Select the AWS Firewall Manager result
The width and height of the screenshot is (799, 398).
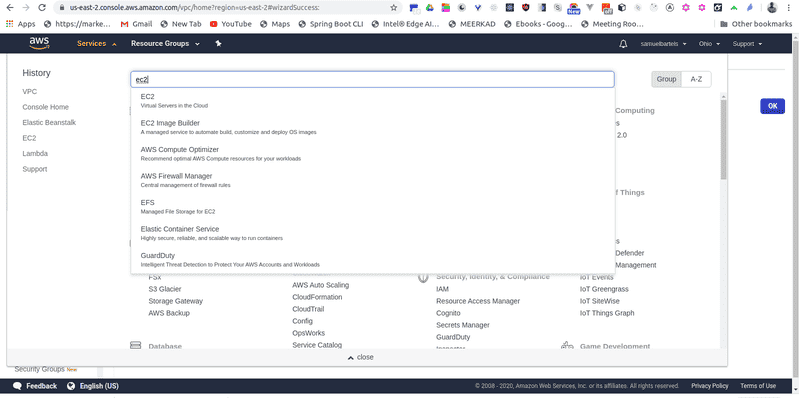coord(372,180)
